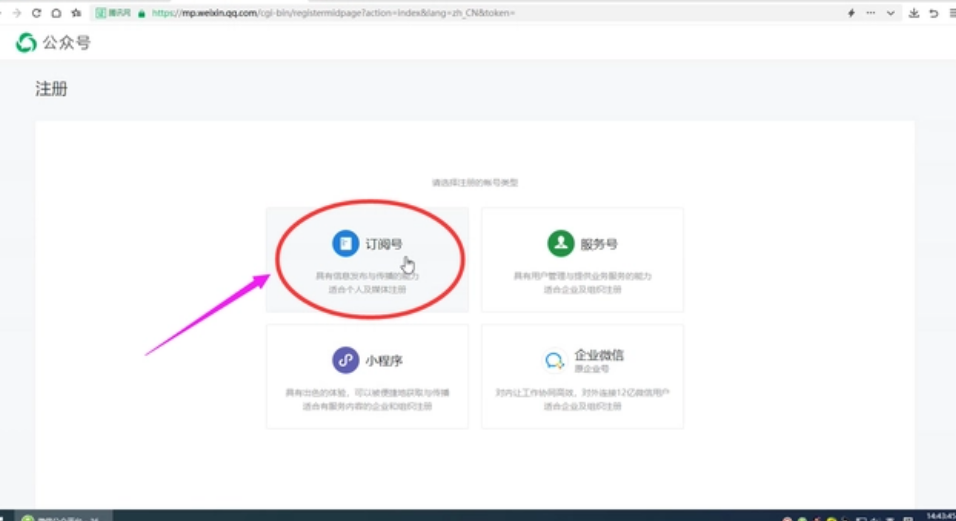Screen dimensions: 956x521
Task: Click the 注册 page heading
Action: click(51, 89)
